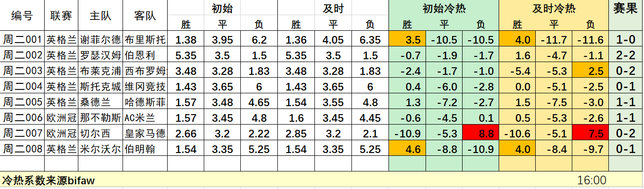Click the 伯明翰 away team cell
Viewport: 644px width, 189px height.
(x=145, y=149)
